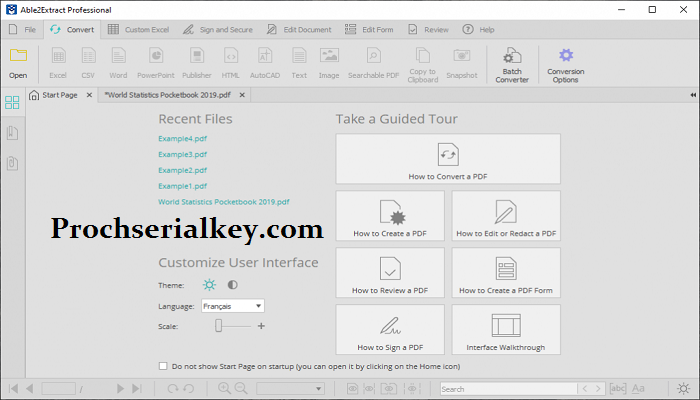Switch to the Convert tab
This screenshot has height=400, width=700.
pyautogui.click(x=72, y=29)
